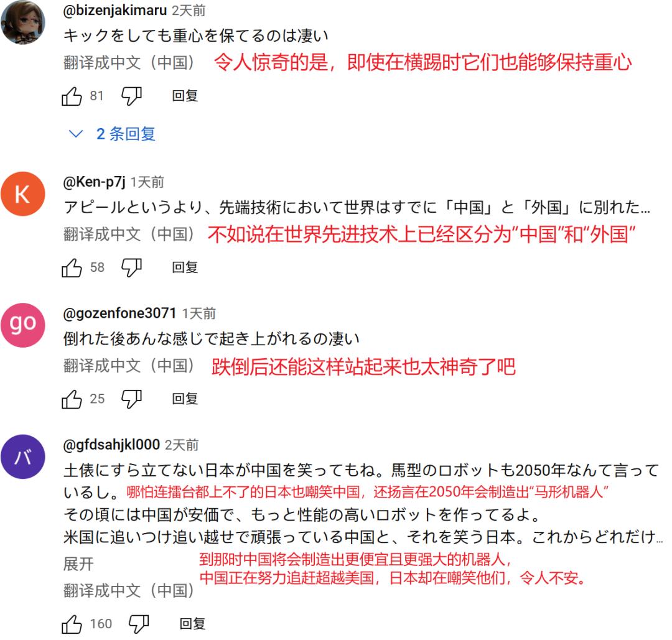Translate @Ken-p7j's comment with 翻译成中文
Screen dimensions: 672x640
pyautogui.click(x=129, y=234)
